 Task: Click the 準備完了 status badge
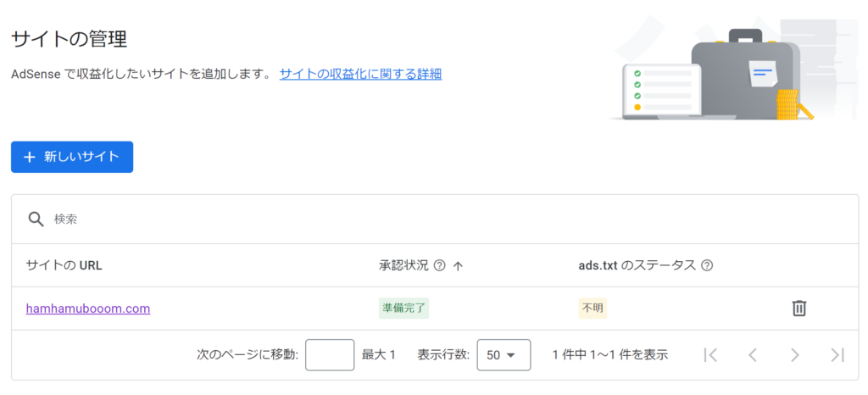[x=403, y=309]
